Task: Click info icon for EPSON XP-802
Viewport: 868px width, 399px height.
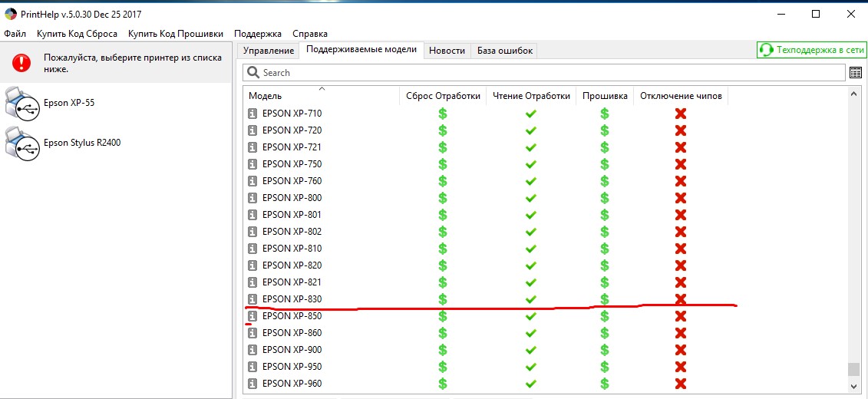Action: (252, 232)
